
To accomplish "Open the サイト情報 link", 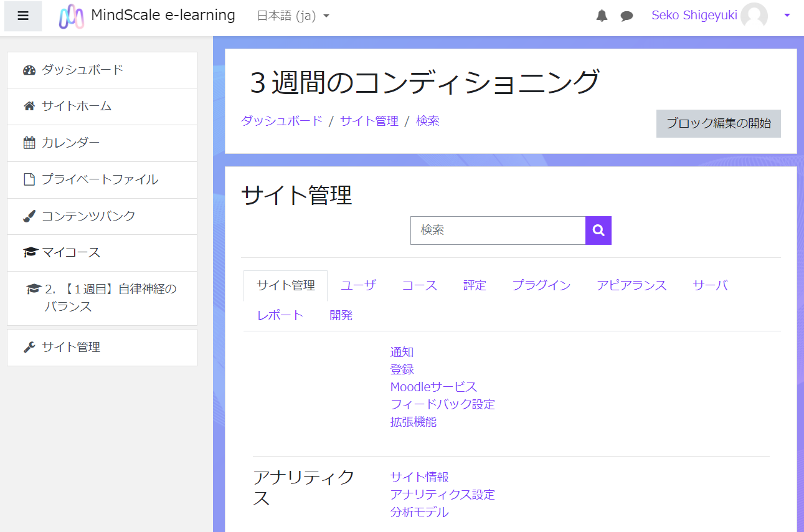I will 419,477.
